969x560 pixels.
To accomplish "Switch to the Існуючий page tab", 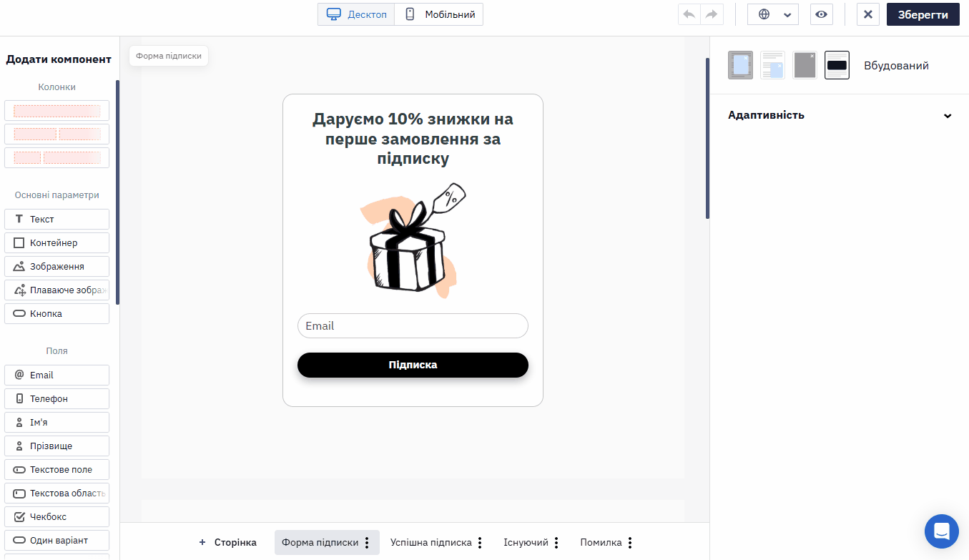I will (526, 543).
